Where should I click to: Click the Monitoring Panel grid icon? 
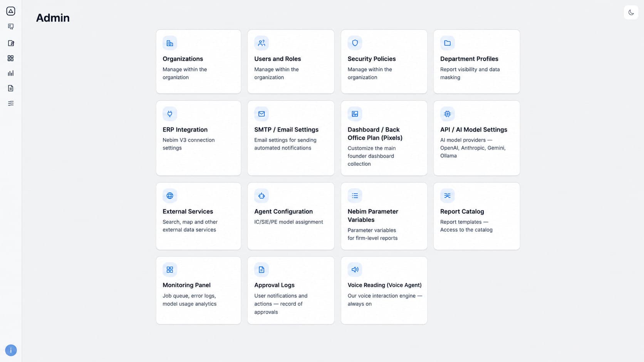click(x=170, y=270)
